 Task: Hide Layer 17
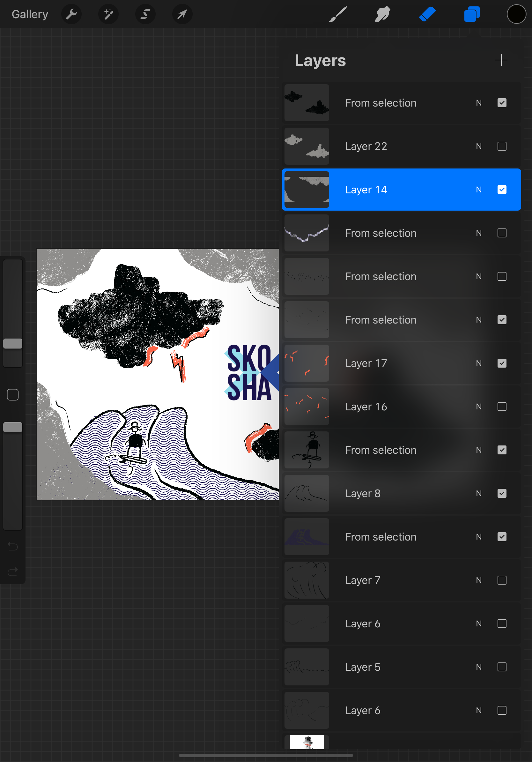502,363
